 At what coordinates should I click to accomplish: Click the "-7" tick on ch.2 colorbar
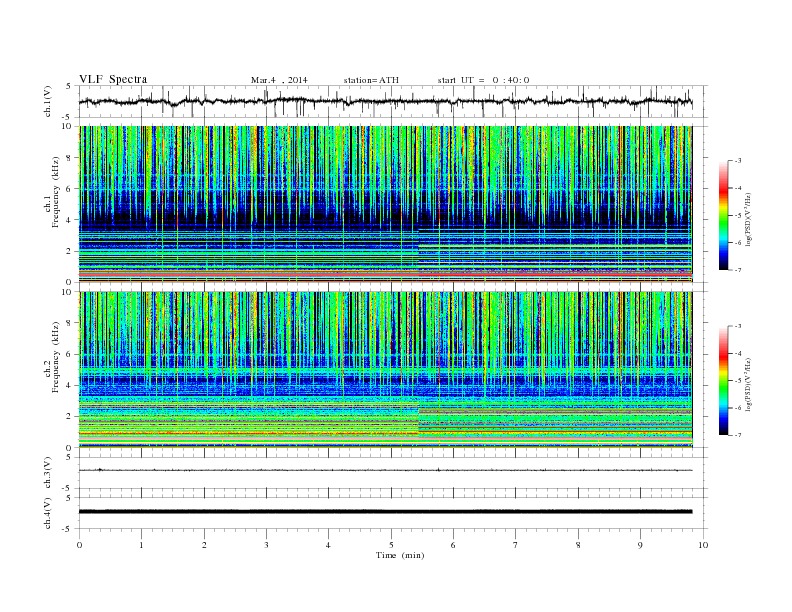[x=737, y=435]
